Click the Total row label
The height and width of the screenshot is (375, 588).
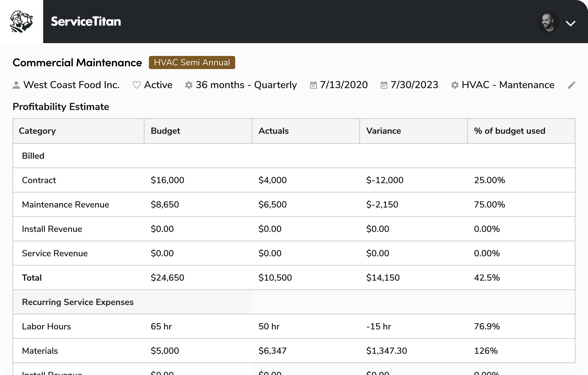click(32, 278)
